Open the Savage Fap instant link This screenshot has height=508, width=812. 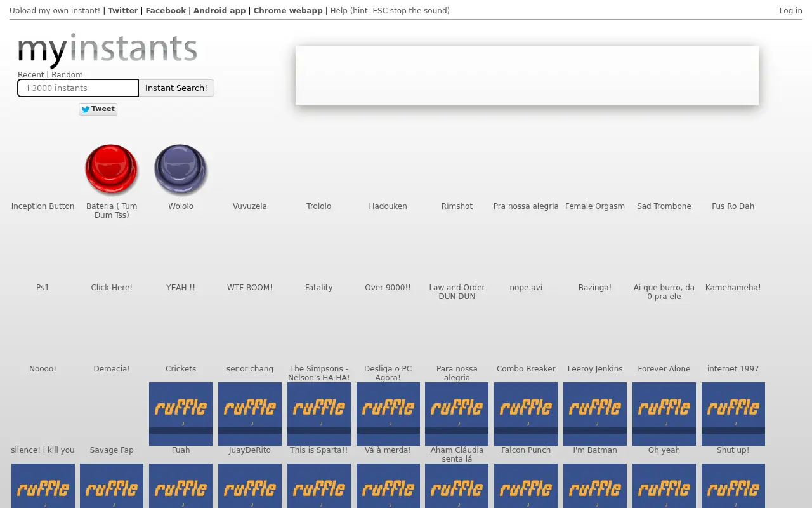[x=112, y=450]
